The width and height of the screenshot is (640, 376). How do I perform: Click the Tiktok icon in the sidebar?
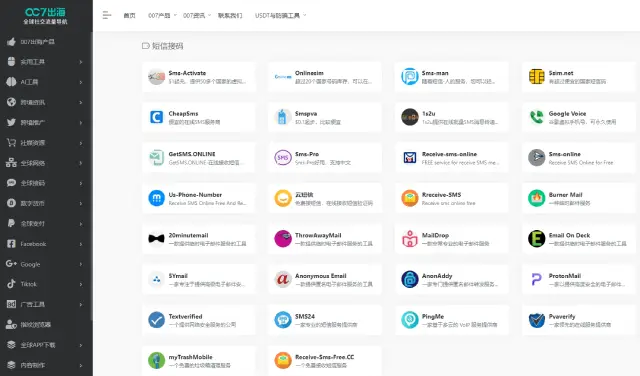coord(11,284)
